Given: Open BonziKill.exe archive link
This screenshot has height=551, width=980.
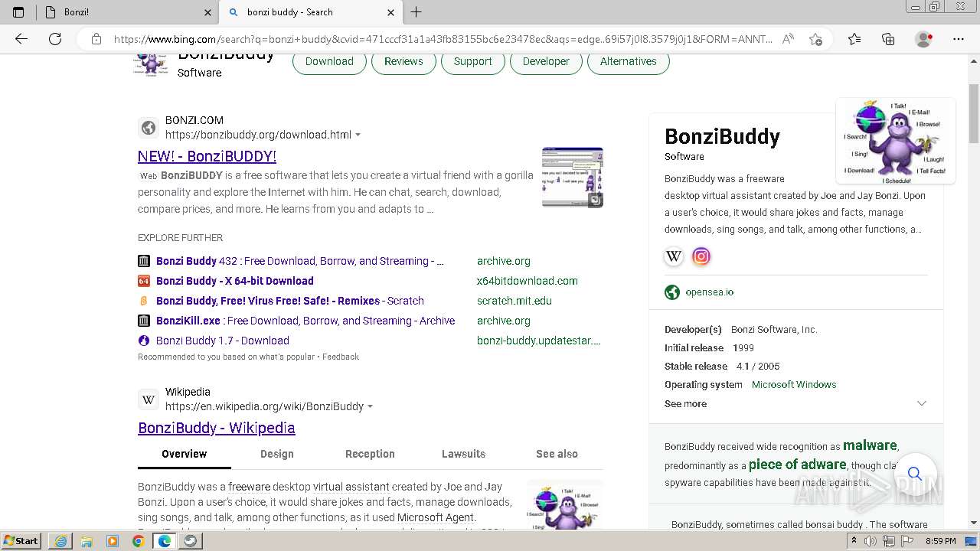Looking at the screenshot, I should click(305, 321).
